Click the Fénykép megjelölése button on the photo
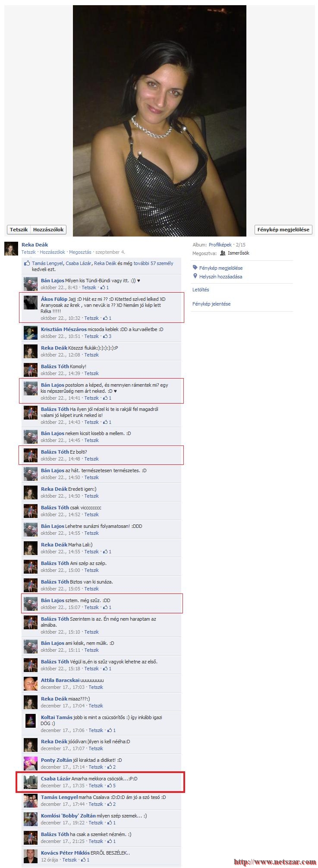Screen dimensions: 318x868 283,230
